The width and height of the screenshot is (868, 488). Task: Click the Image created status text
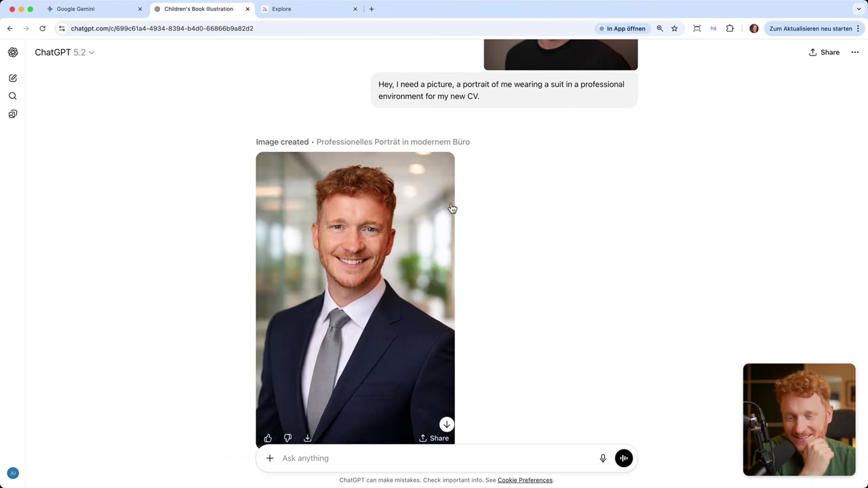(x=282, y=142)
